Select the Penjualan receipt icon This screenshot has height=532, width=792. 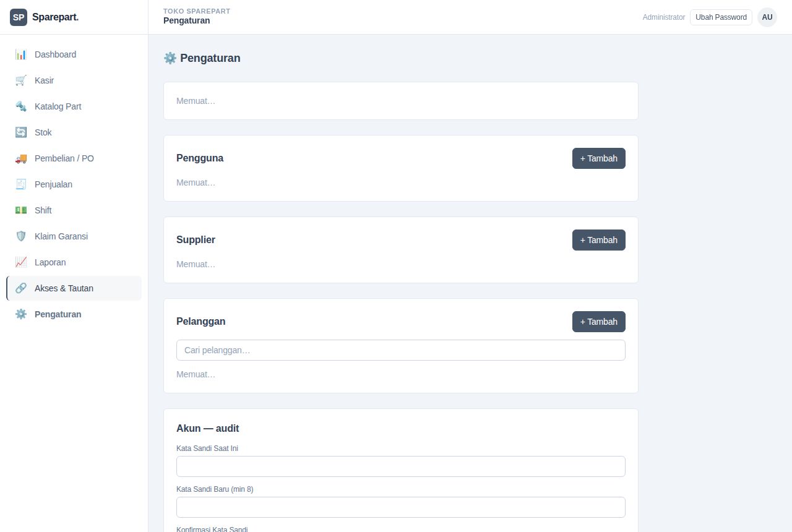21,184
